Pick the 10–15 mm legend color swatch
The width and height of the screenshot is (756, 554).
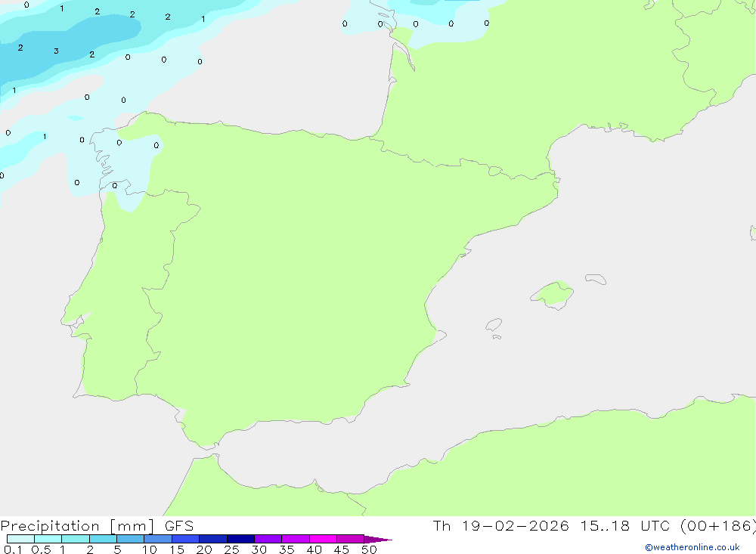[158, 539]
